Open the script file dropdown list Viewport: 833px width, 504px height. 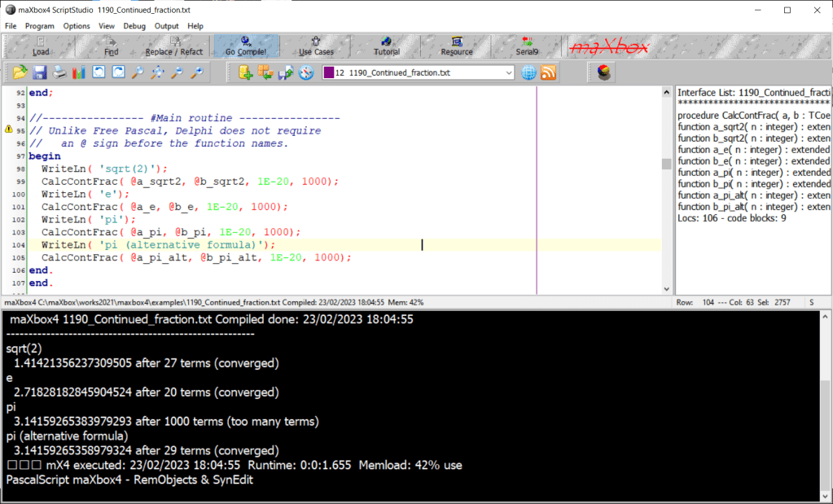click(508, 72)
